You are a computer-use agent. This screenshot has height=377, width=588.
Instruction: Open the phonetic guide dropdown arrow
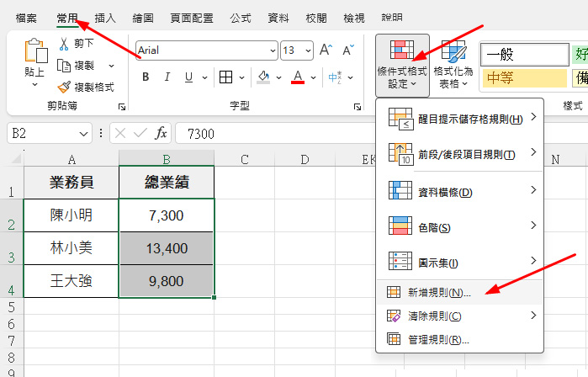(x=350, y=77)
